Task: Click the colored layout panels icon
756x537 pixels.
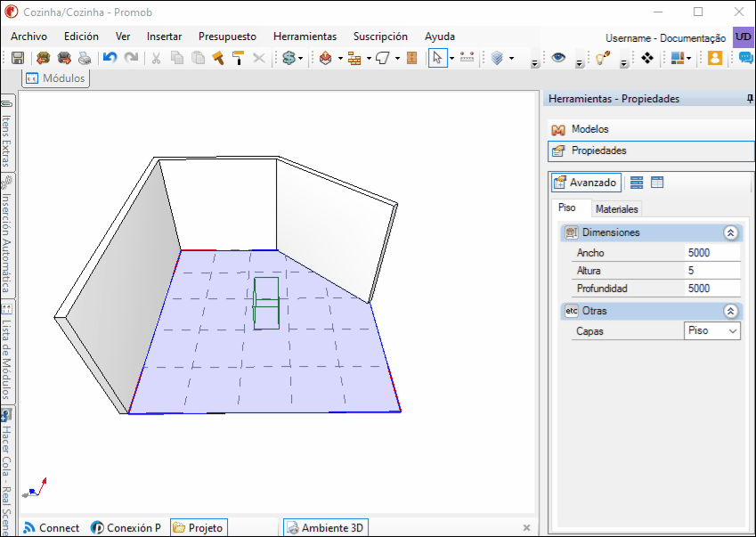Action: [678, 58]
